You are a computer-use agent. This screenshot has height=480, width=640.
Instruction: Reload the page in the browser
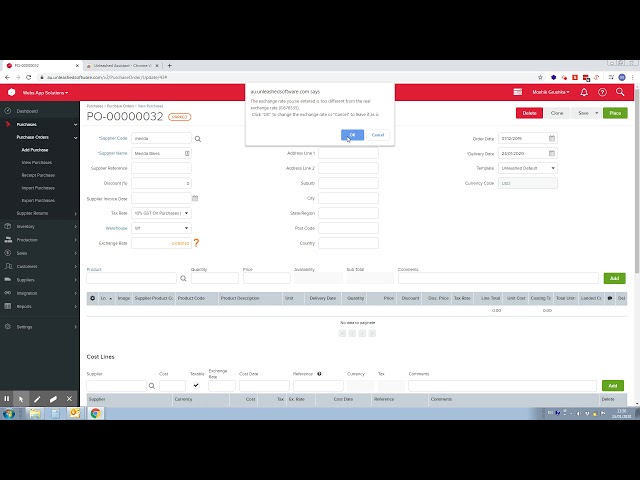(x=29, y=77)
